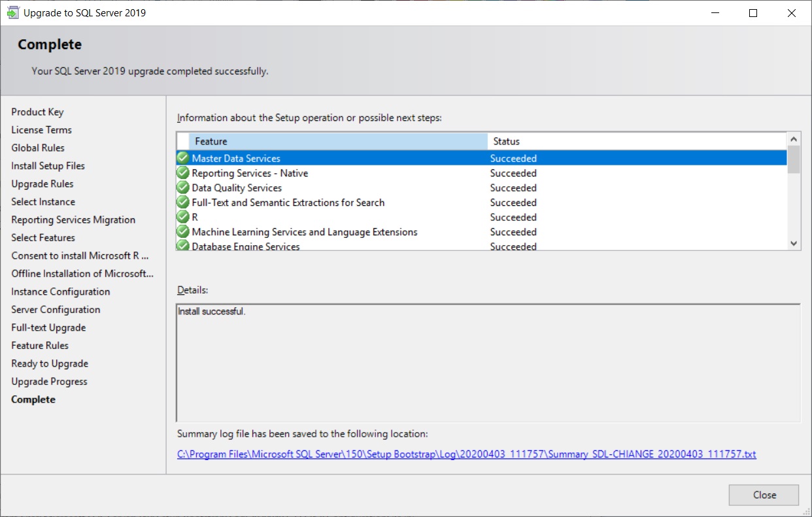Click Offline Installation of Microsoft step

(82, 274)
